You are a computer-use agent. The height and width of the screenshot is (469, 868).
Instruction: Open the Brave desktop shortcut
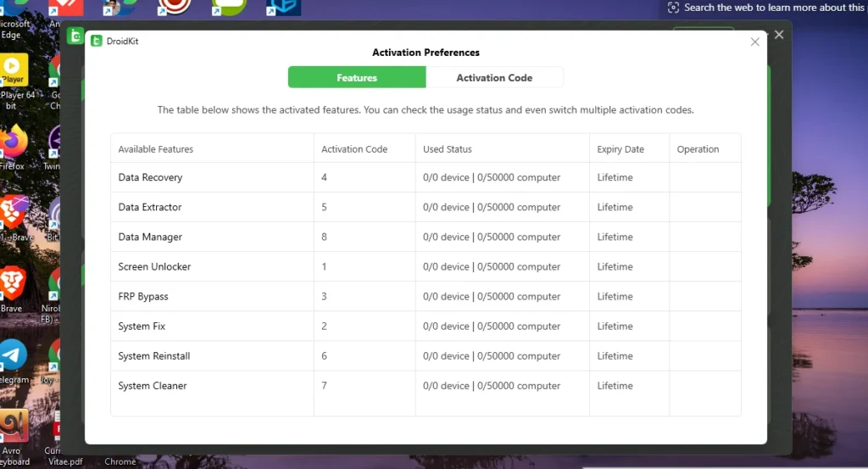click(x=12, y=290)
